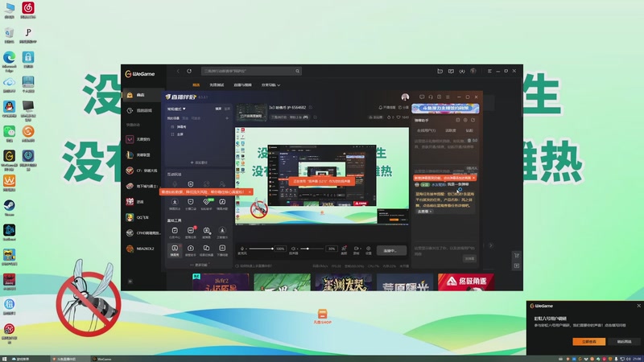Click the add source plus button
This screenshot has width=644, height=362.
tap(199, 162)
